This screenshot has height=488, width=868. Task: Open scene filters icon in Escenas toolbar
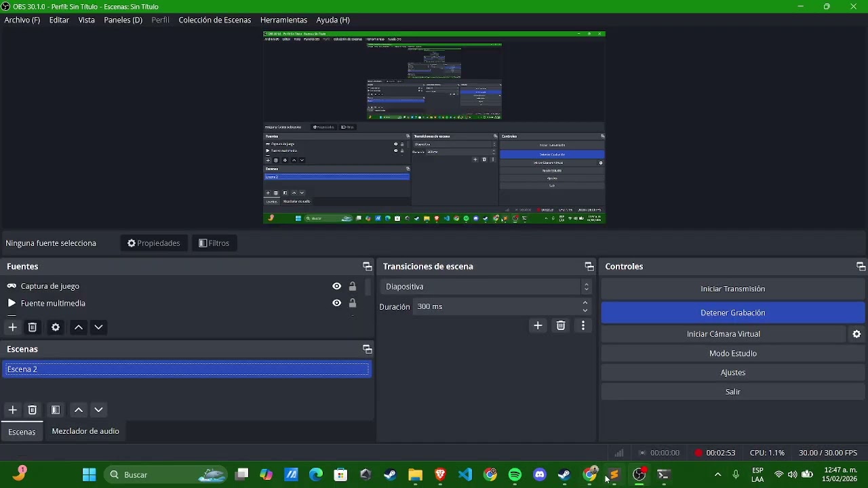(56, 410)
